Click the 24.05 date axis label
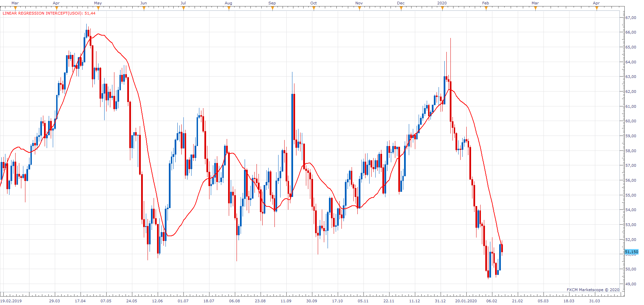644x305 pixels. pos(132,301)
